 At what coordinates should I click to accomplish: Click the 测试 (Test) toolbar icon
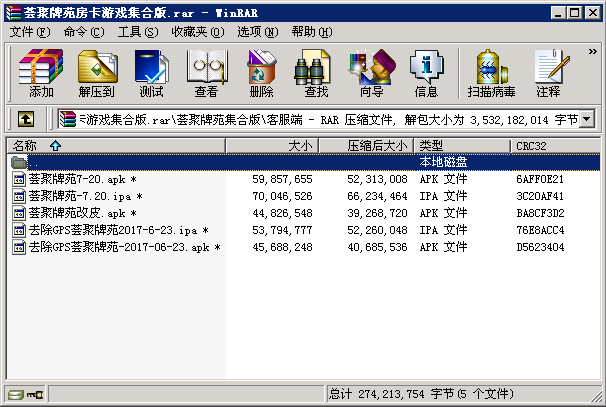coord(151,73)
